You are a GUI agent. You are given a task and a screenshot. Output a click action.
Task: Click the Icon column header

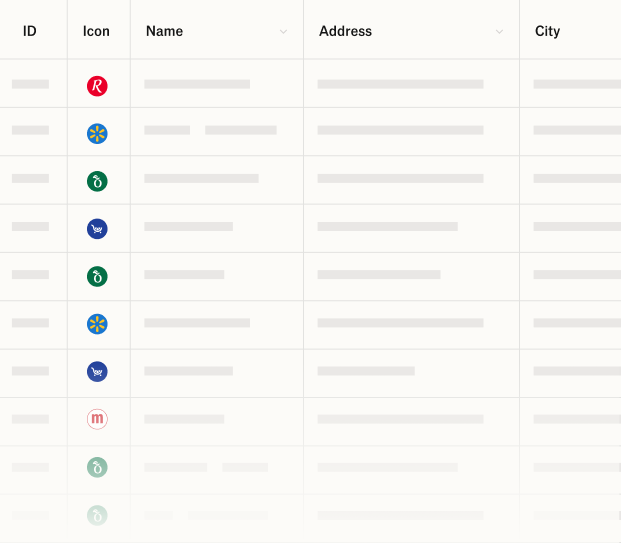pyautogui.click(x=96, y=31)
